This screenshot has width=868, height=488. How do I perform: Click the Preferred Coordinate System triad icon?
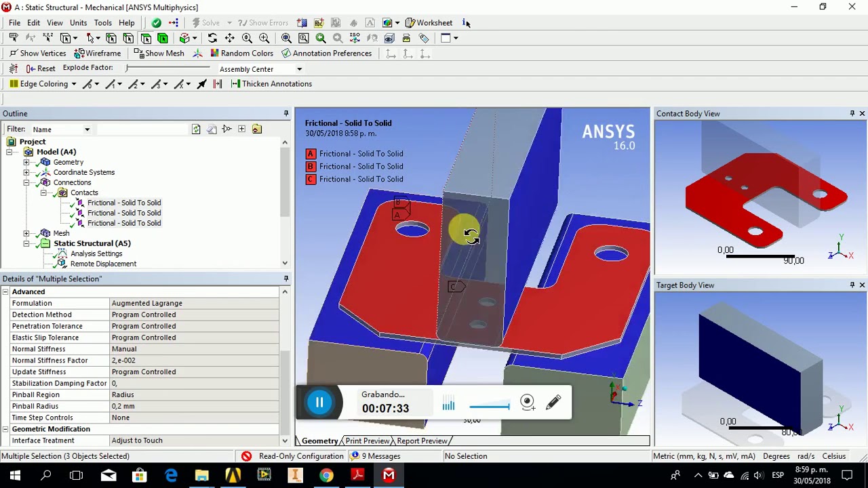click(197, 53)
